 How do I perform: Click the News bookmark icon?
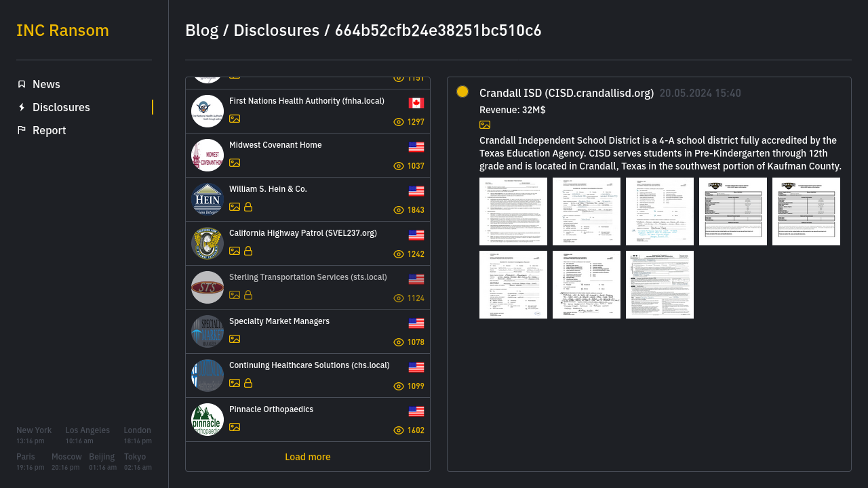(22, 84)
